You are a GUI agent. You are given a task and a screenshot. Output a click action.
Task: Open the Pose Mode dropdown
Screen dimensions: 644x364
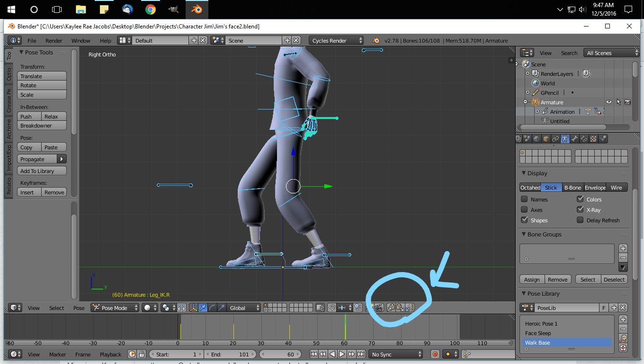[114, 308]
